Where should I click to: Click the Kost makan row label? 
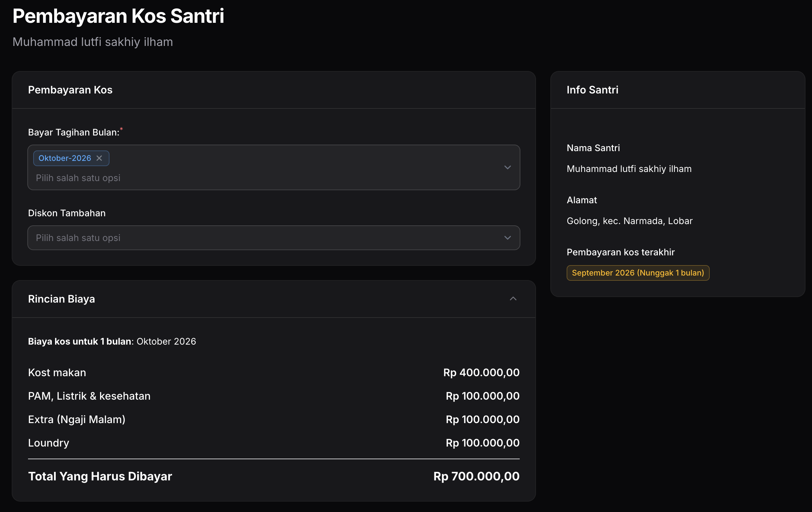57,372
